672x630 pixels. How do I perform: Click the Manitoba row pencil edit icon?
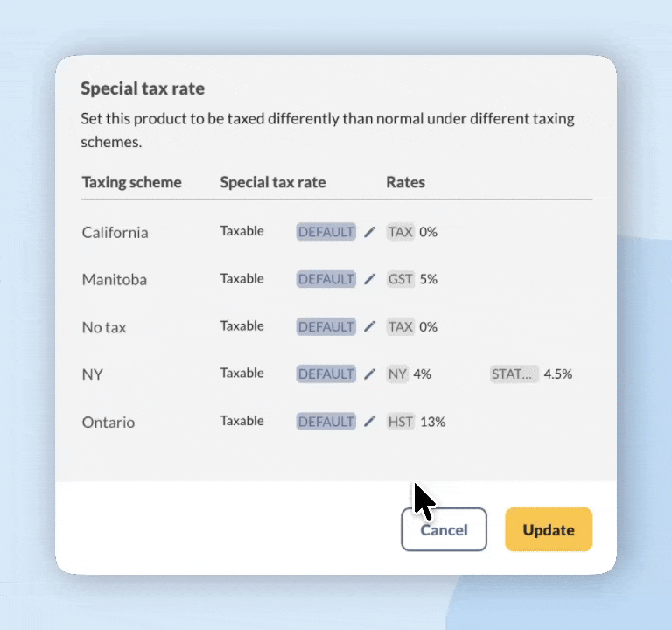click(369, 279)
